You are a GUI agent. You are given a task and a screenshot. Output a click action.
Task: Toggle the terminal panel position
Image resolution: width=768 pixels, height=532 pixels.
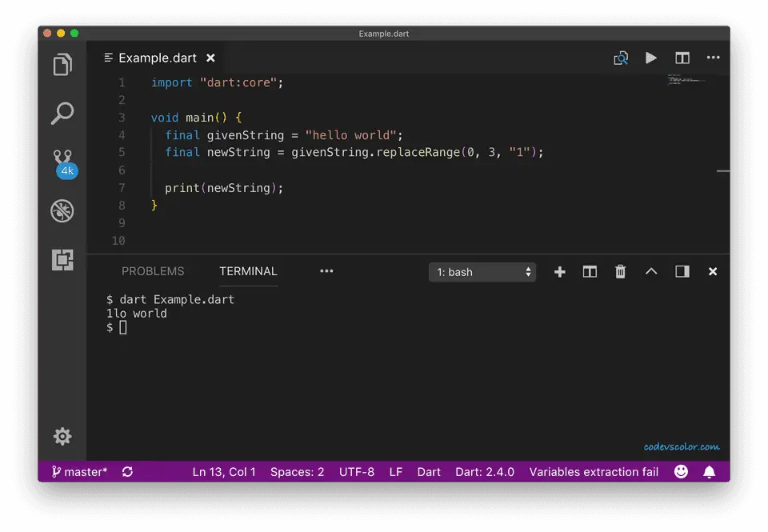[682, 272]
